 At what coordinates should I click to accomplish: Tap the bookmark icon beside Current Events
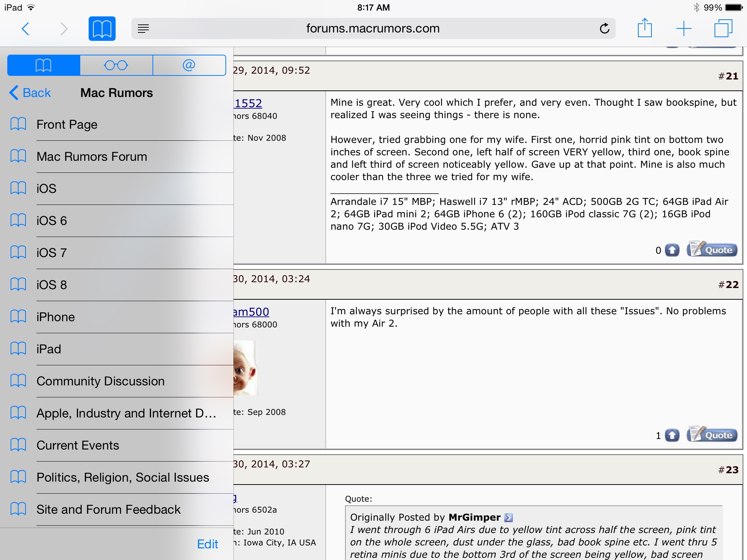tap(18, 445)
